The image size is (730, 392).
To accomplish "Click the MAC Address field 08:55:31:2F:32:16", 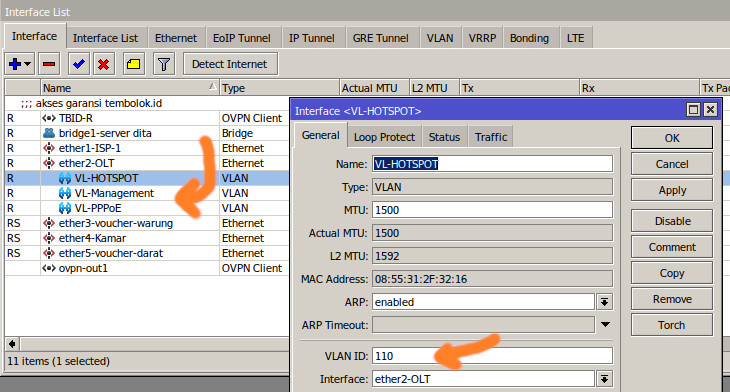I will (492, 279).
